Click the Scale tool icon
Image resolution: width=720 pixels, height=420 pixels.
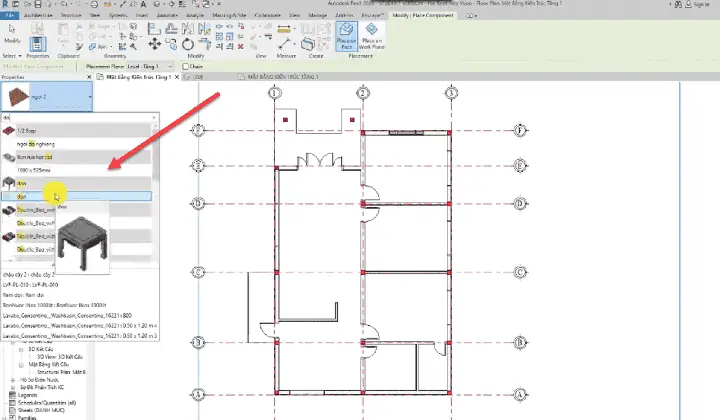tap(230, 36)
